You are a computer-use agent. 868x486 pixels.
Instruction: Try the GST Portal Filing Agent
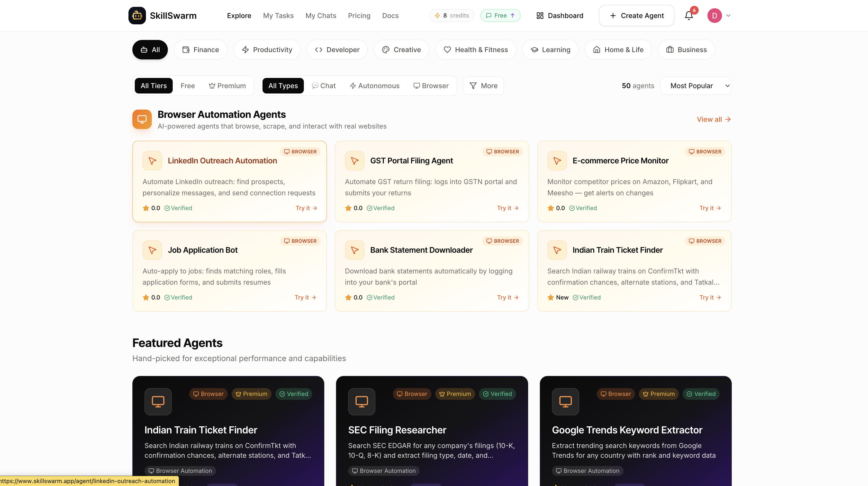[508, 208]
